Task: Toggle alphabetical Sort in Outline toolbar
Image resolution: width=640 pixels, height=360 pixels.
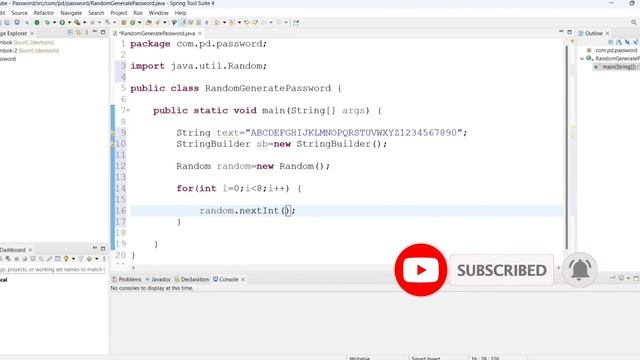Action: coord(619,42)
